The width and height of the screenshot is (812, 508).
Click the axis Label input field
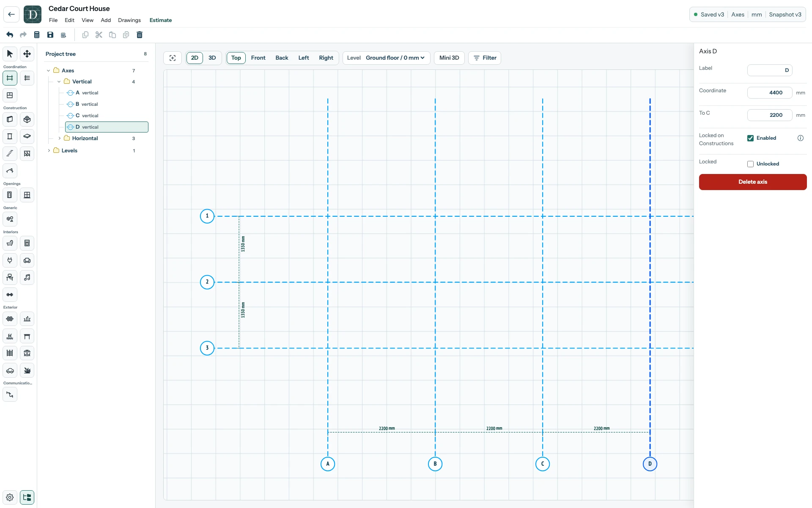[x=770, y=70]
